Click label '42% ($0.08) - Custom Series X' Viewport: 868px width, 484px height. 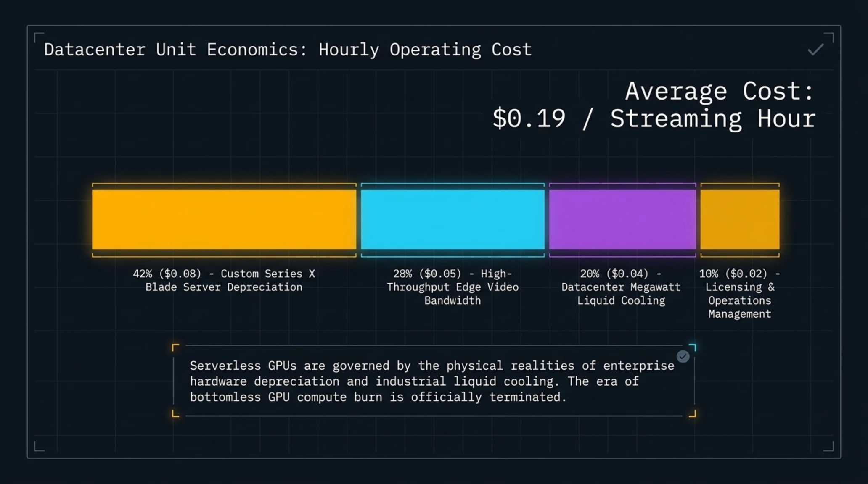[x=224, y=274]
